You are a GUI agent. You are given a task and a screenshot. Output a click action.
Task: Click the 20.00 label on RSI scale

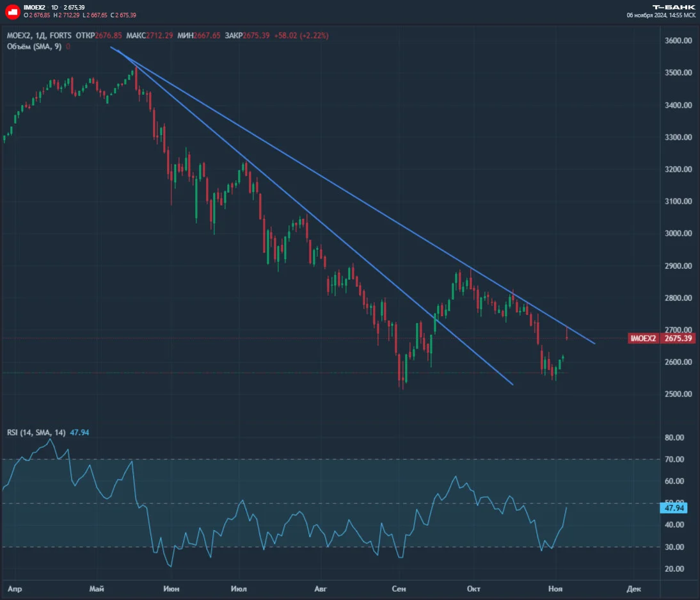pyautogui.click(x=674, y=569)
